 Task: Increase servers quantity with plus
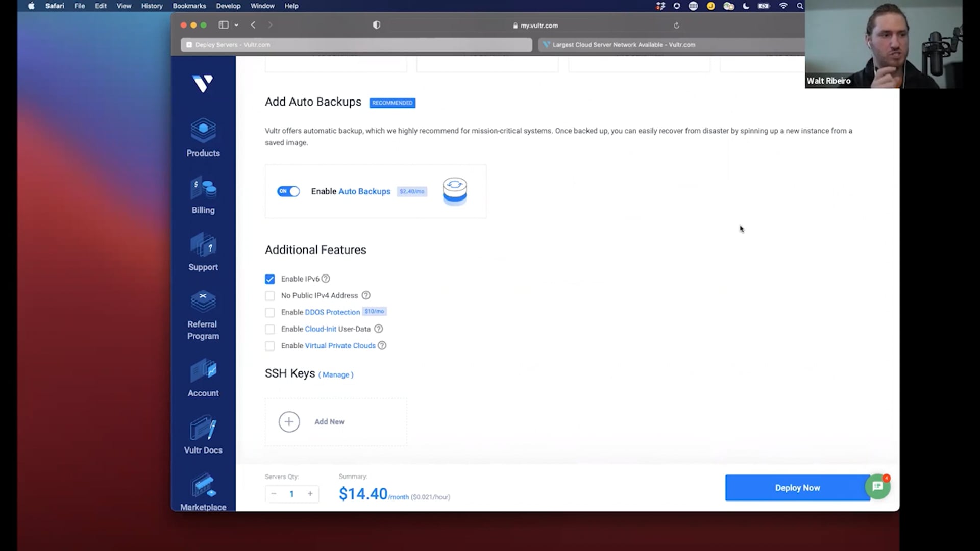tap(310, 494)
